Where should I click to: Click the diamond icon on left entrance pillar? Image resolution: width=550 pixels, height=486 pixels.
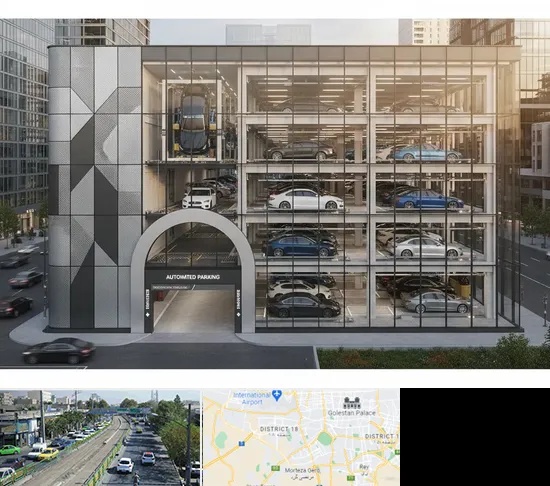click(147, 315)
